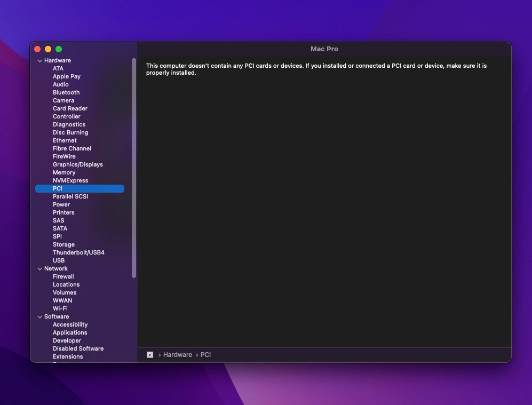This screenshot has height=405, width=532.
Task: Select Apple Pay in Hardware list
Action: pyautogui.click(x=67, y=76)
